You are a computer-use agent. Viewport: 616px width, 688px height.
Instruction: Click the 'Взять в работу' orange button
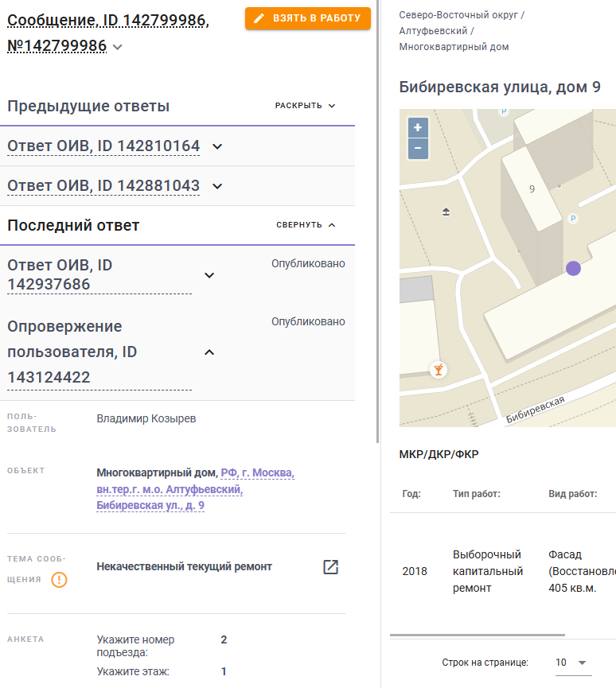click(x=308, y=18)
